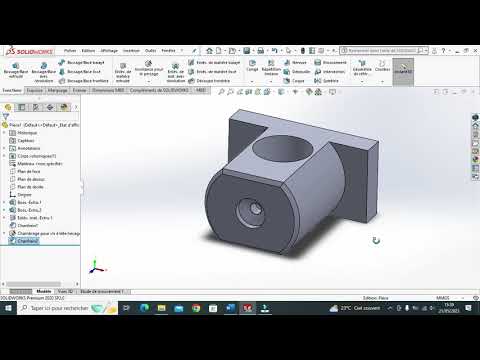
Task: Click the filter funnel icon in tree
Action: click(6, 116)
